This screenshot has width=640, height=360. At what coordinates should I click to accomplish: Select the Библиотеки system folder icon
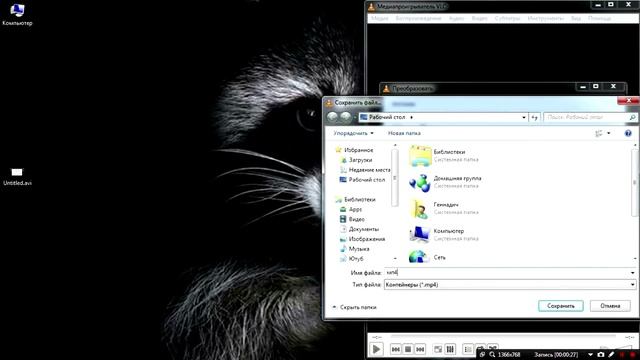(x=420, y=156)
